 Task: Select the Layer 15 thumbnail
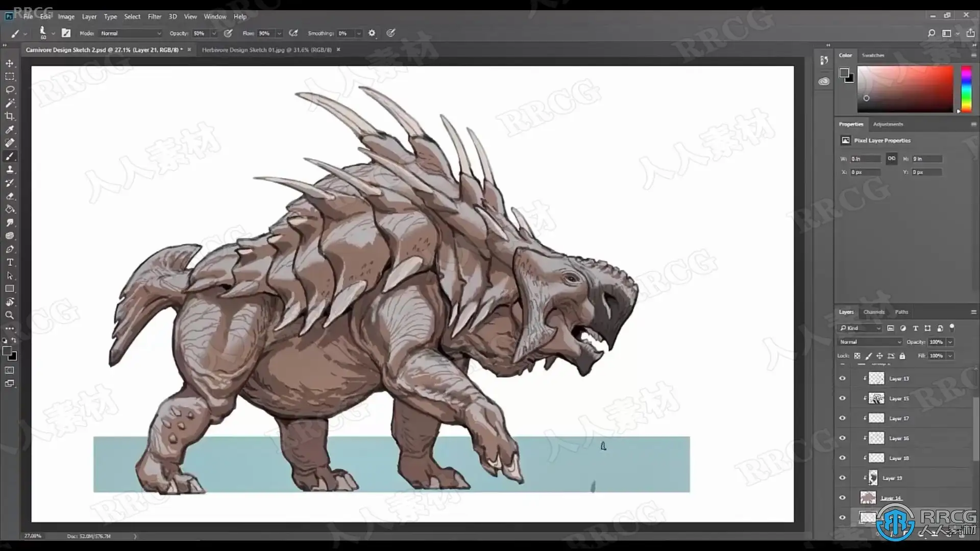[x=876, y=398]
